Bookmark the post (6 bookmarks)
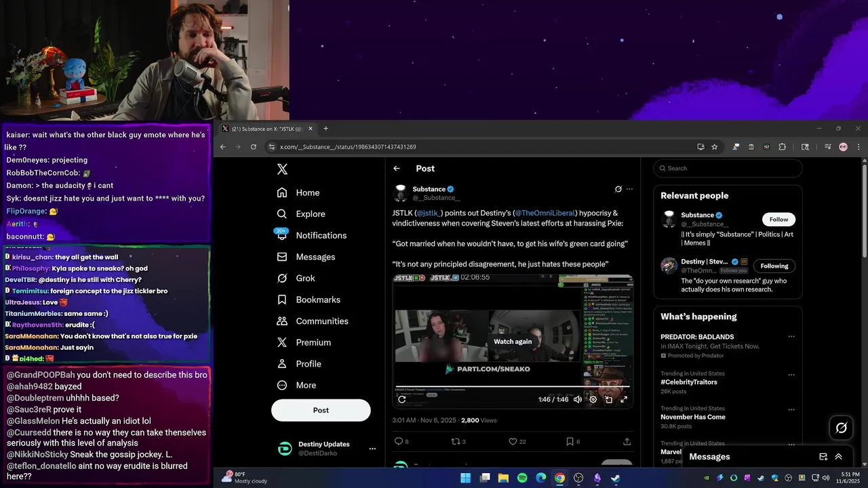The height and width of the screenshot is (488, 868). coord(573,441)
